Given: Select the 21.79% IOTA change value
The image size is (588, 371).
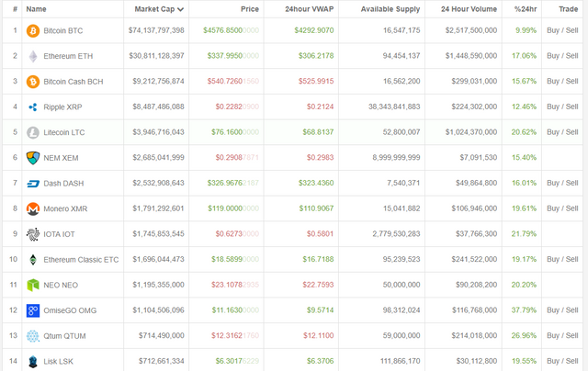Looking at the screenshot, I should (x=524, y=234).
